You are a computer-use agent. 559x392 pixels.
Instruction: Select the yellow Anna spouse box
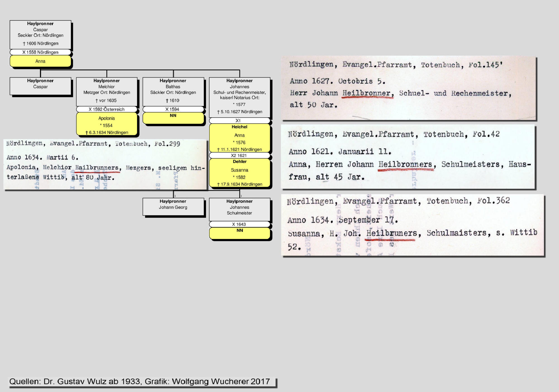coord(41,61)
